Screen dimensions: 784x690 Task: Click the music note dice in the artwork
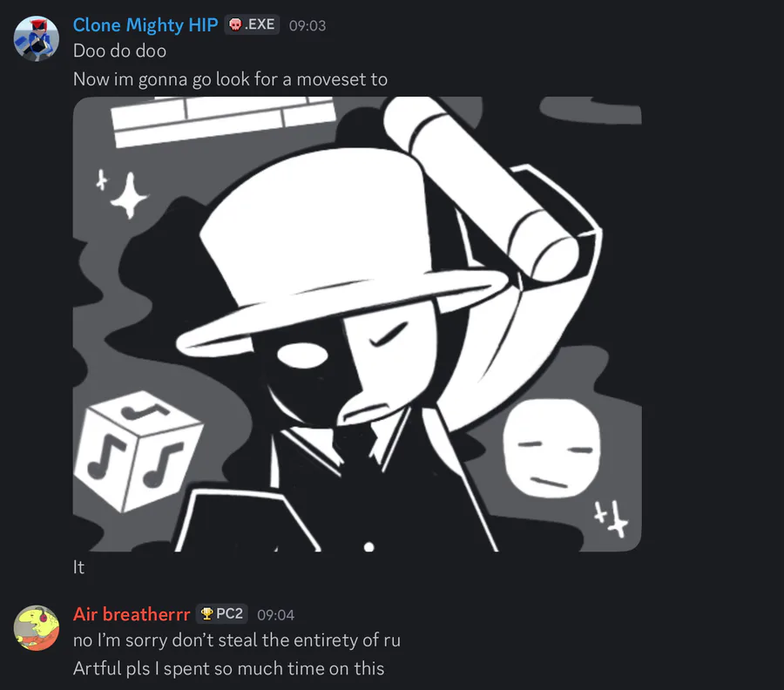[138, 451]
